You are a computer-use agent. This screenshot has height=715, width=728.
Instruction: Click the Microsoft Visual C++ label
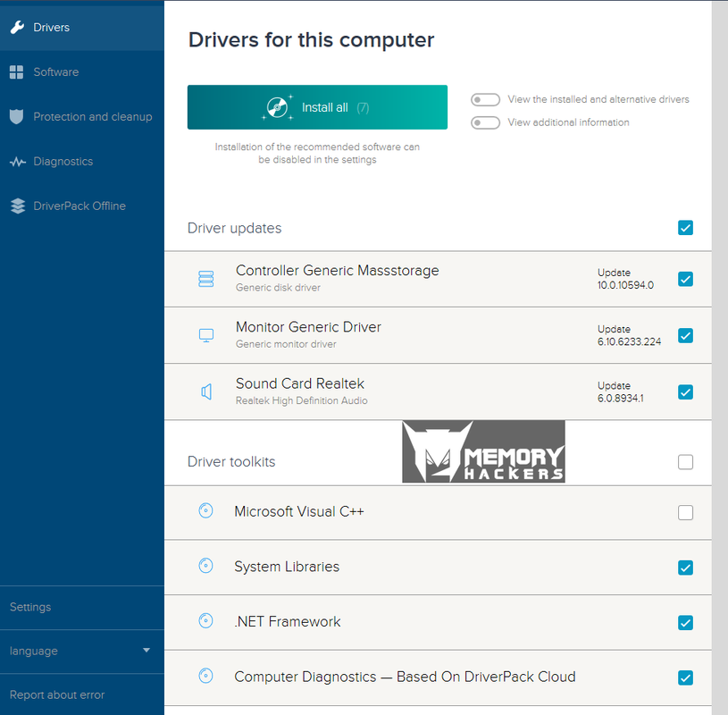(x=299, y=511)
